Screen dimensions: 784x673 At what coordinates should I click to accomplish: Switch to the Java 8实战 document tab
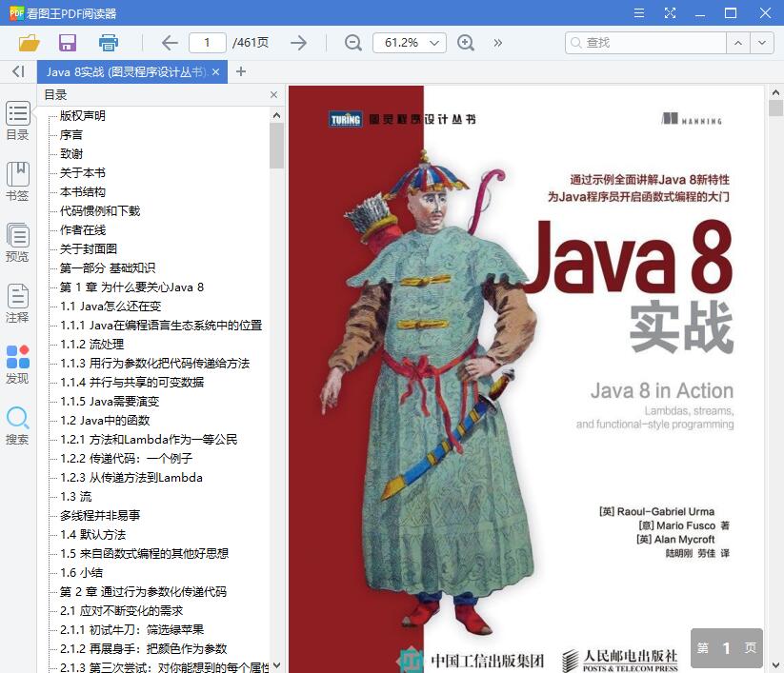(x=127, y=72)
